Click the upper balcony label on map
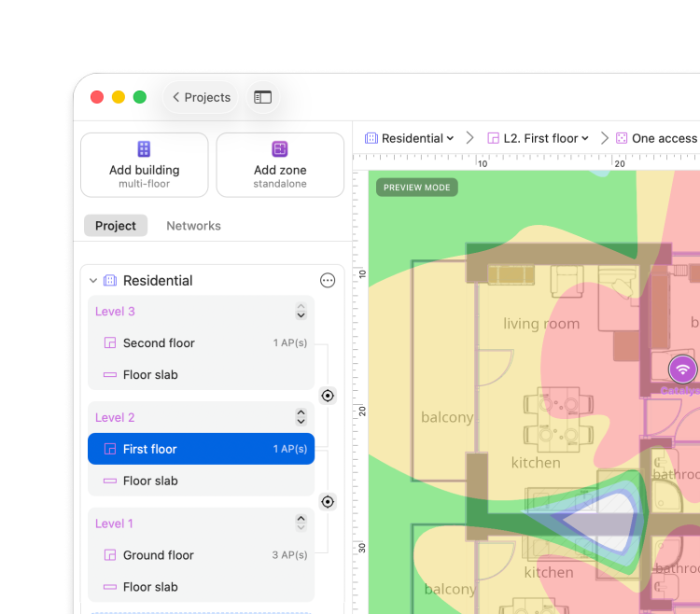 pos(447,417)
